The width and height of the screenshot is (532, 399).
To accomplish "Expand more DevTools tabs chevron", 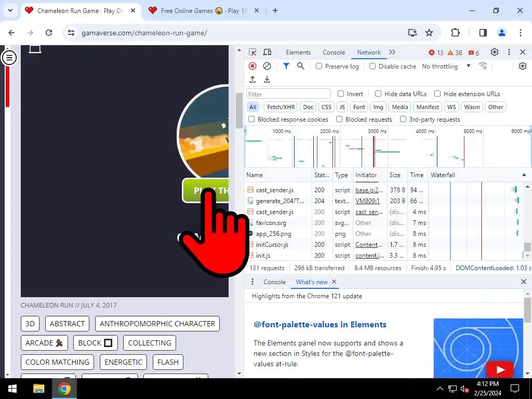I will pos(392,52).
